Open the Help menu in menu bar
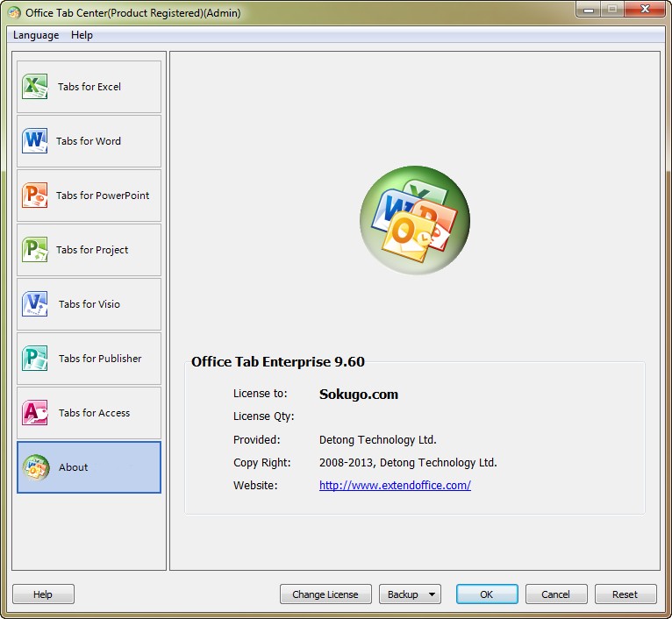The image size is (672, 619). pyautogui.click(x=82, y=35)
